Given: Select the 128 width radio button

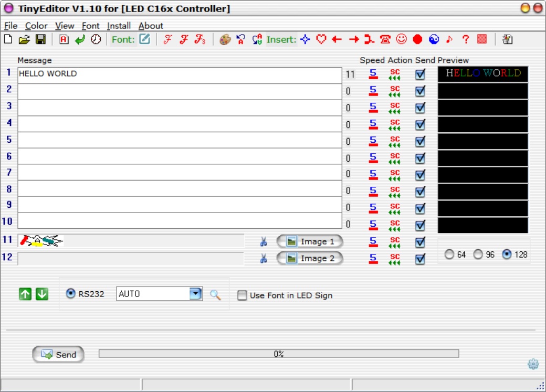Looking at the screenshot, I should click(507, 255).
